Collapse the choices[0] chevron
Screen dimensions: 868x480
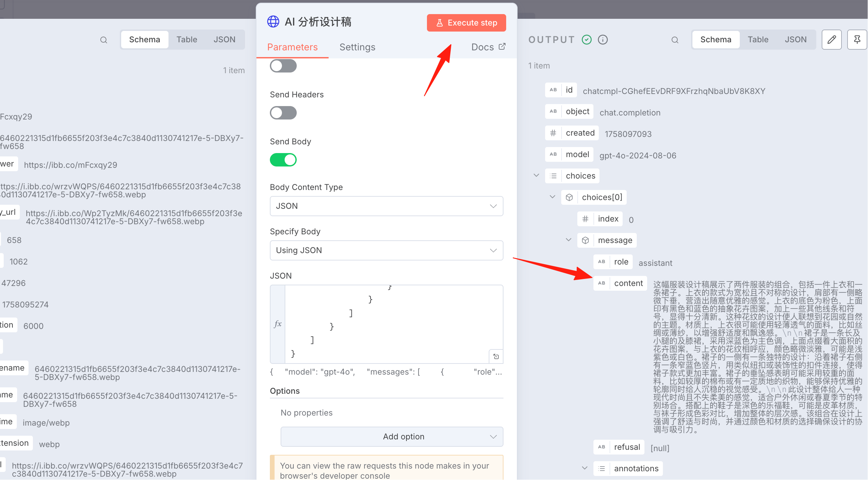552,197
